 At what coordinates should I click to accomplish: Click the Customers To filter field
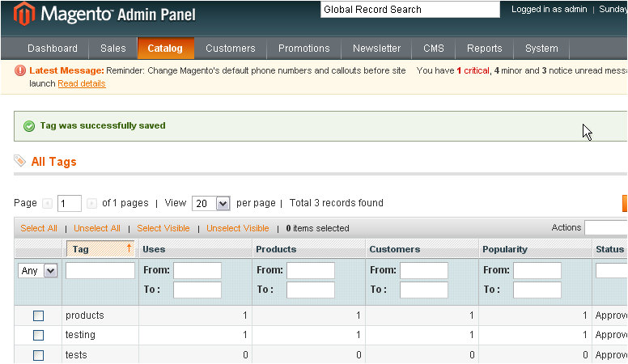(x=424, y=290)
